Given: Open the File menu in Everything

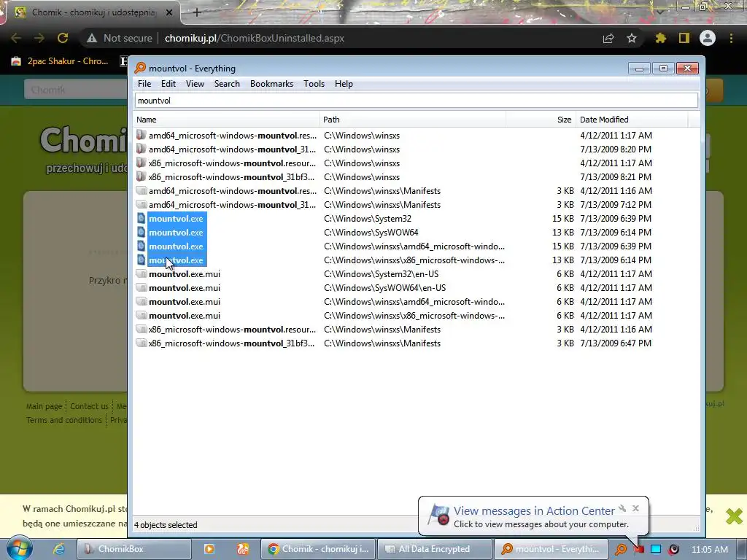Looking at the screenshot, I should (x=144, y=84).
